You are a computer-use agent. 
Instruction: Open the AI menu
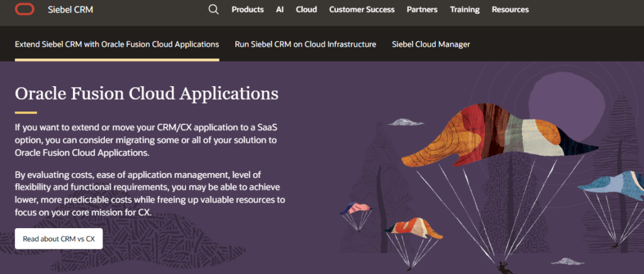coord(280,9)
